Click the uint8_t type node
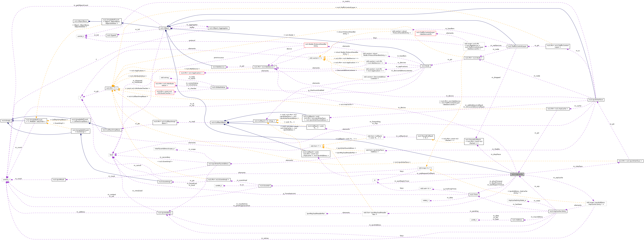This screenshot has width=644, height=240. click(474, 220)
